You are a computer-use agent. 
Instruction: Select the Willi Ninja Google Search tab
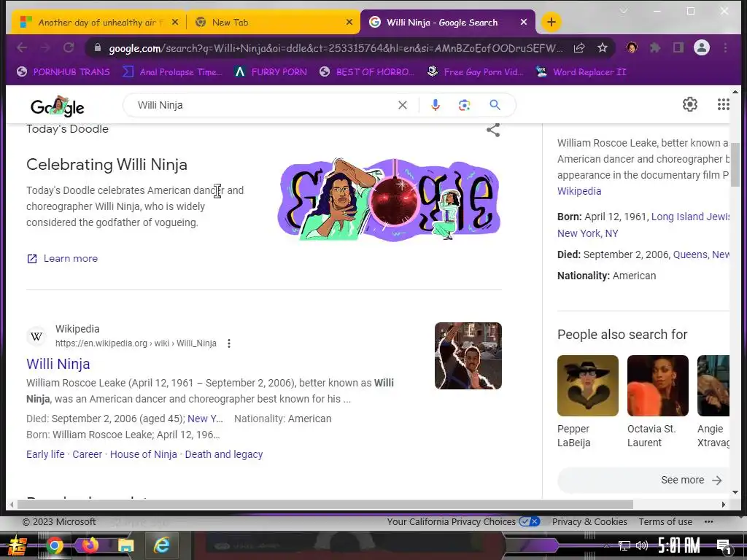click(x=441, y=23)
